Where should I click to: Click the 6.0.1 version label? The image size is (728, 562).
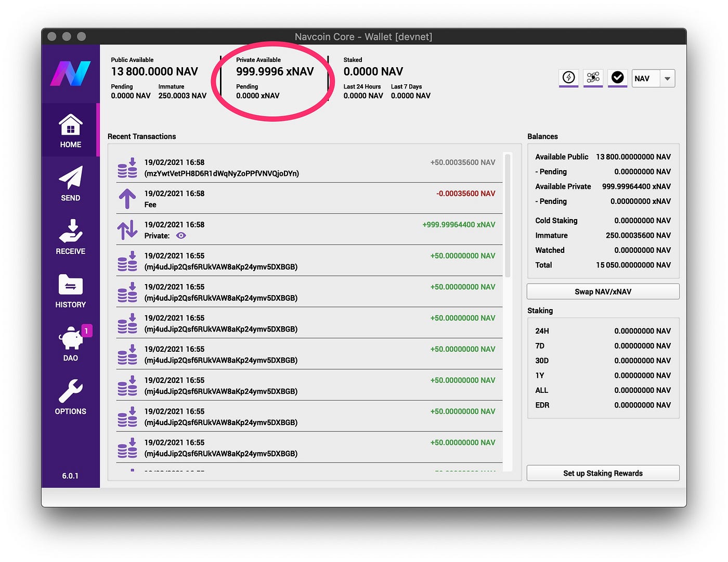(70, 476)
